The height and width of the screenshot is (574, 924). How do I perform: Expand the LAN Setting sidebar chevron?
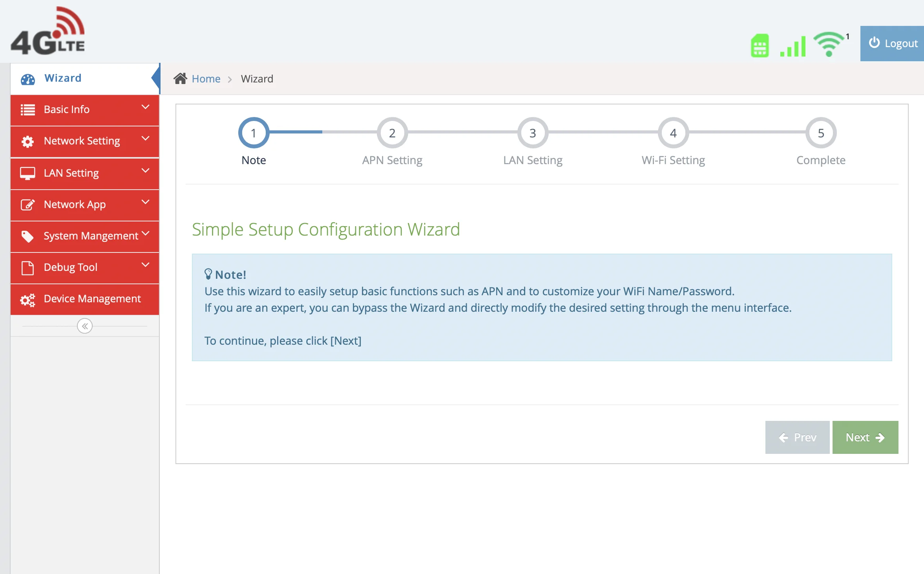coord(145,171)
